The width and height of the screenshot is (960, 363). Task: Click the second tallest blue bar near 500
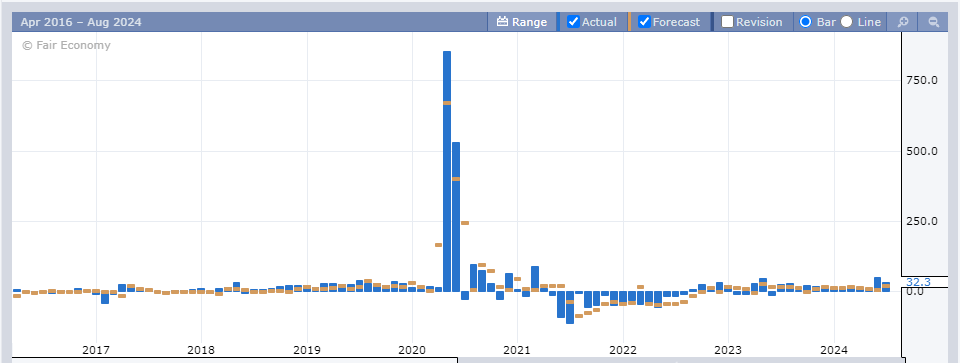click(x=456, y=217)
